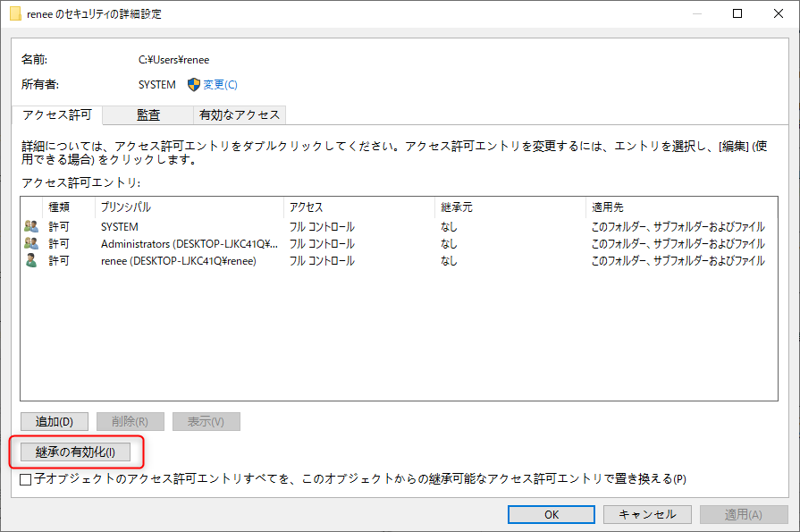Click the 表示(V) button

click(206, 421)
